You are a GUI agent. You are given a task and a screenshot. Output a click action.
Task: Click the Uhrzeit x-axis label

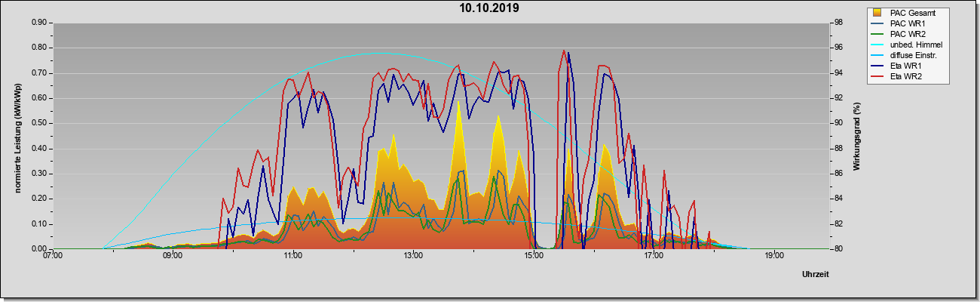point(815,274)
